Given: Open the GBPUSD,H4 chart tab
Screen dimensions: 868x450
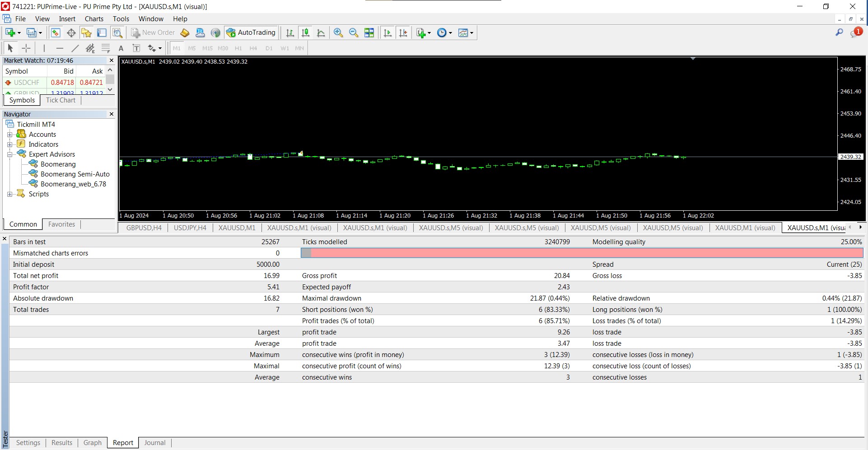Looking at the screenshot, I should (144, 228).
